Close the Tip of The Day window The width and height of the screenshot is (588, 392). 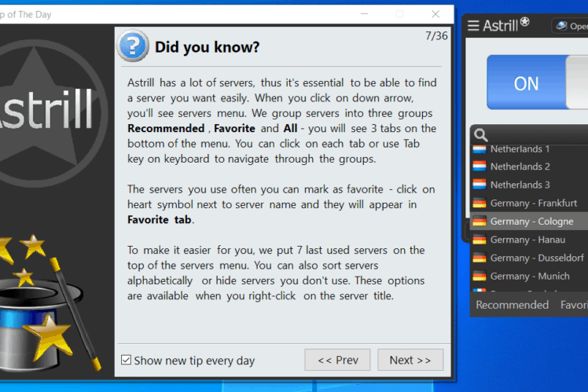coord(435,14)
